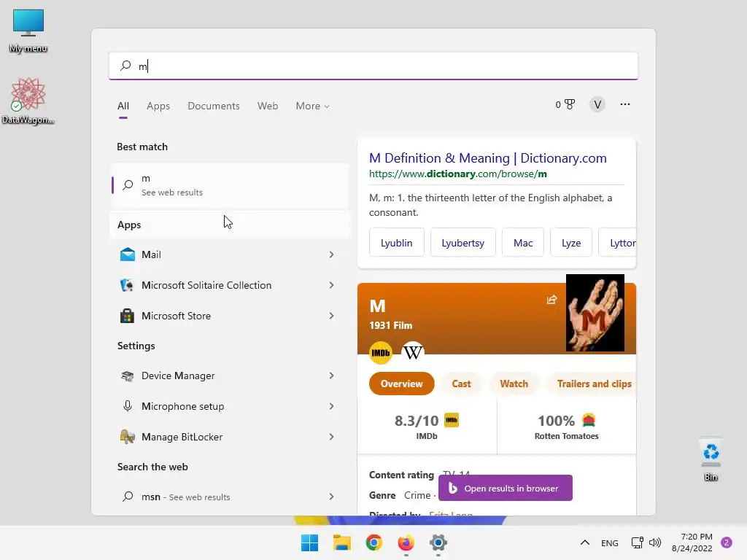
Task: Open the IMDb badge link
Action: 381,353
